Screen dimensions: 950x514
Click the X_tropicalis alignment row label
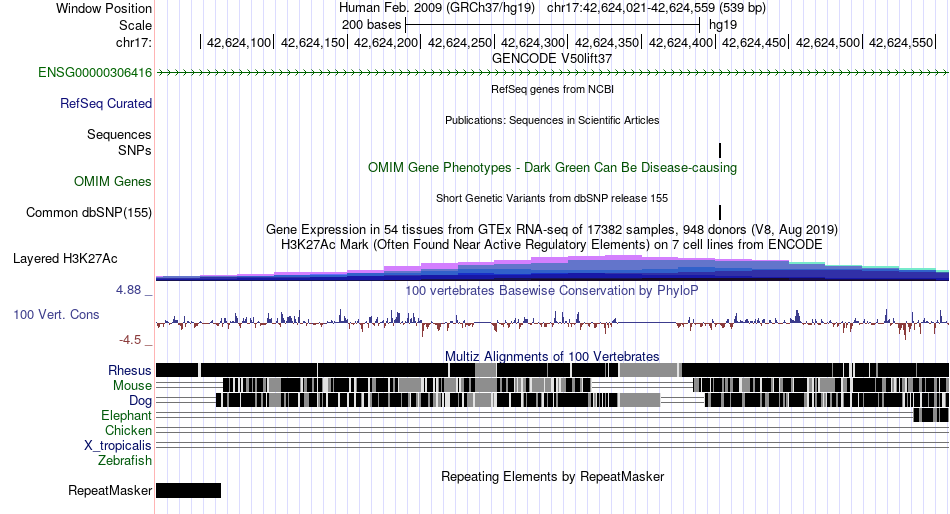(x=118, y=446)
